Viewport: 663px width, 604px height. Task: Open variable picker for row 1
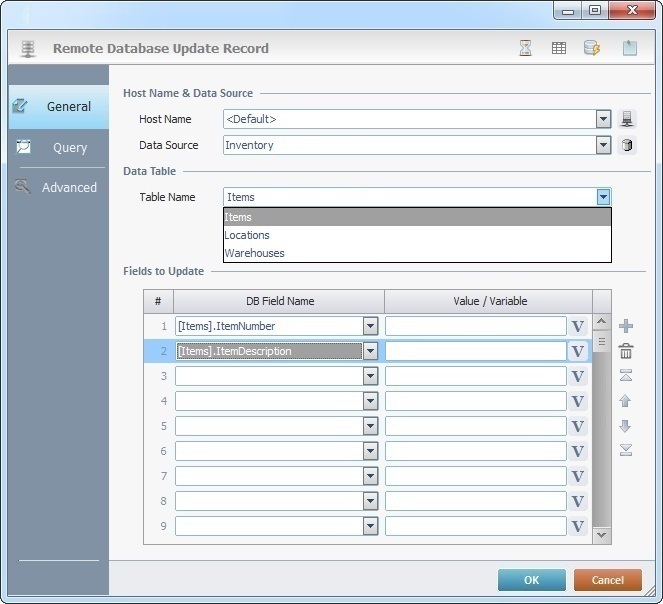pyautogui.click(x=577, y=326)
